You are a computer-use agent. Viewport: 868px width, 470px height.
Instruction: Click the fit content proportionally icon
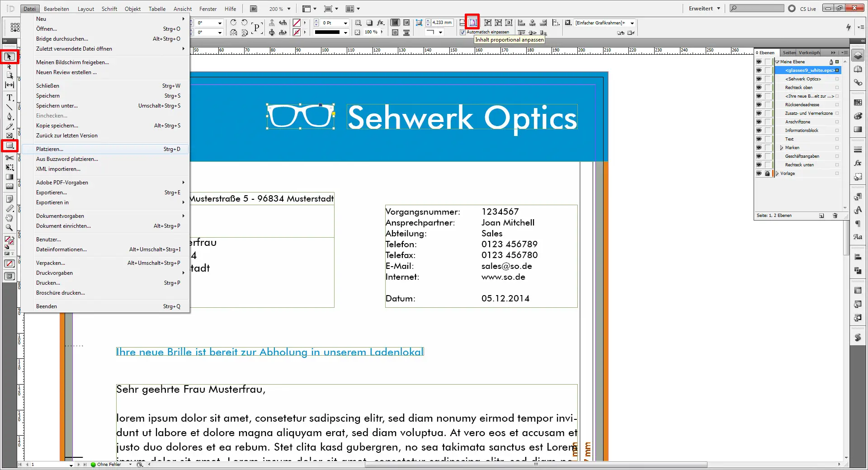pos(472,22)
